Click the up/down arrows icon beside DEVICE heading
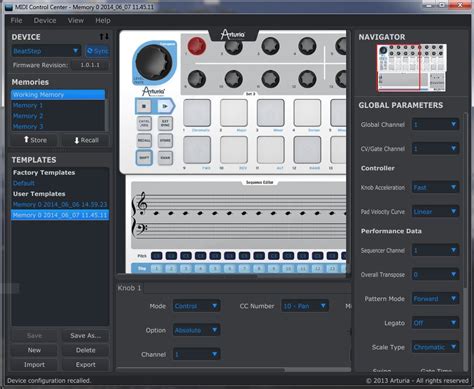The width and height of the screenshot is (474, 389). pyautogui.click(x=104, y=37)
